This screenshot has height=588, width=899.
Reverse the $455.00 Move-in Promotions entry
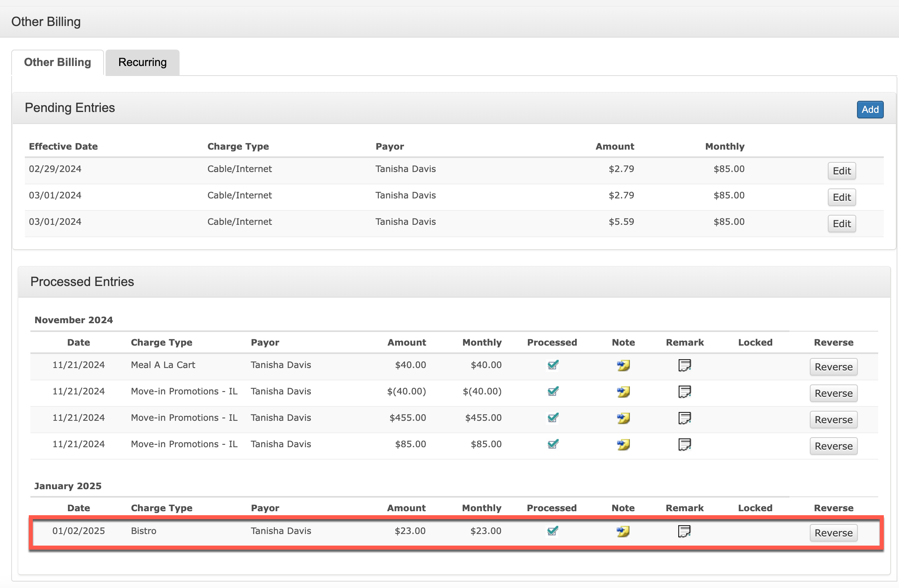point(833,420)
